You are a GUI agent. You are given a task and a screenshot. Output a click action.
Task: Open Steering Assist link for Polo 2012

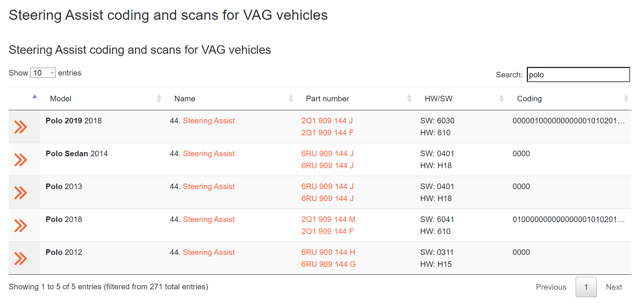(x=209, y=252)
